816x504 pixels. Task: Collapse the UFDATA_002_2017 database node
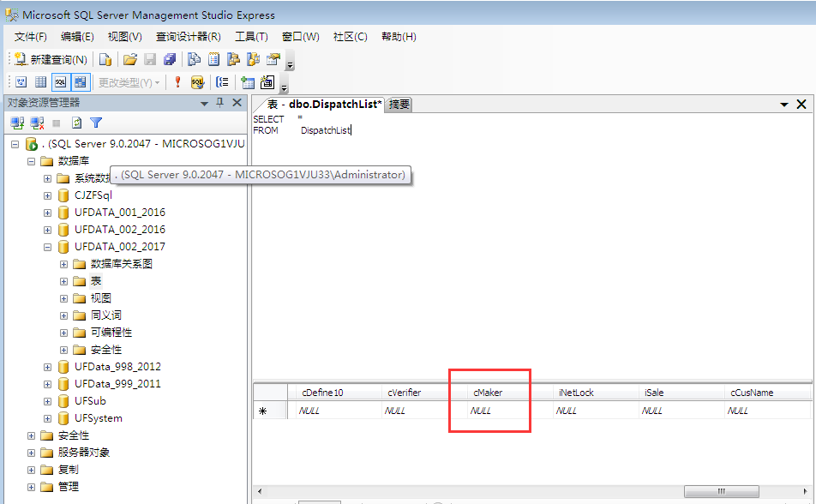coord(48,247)
